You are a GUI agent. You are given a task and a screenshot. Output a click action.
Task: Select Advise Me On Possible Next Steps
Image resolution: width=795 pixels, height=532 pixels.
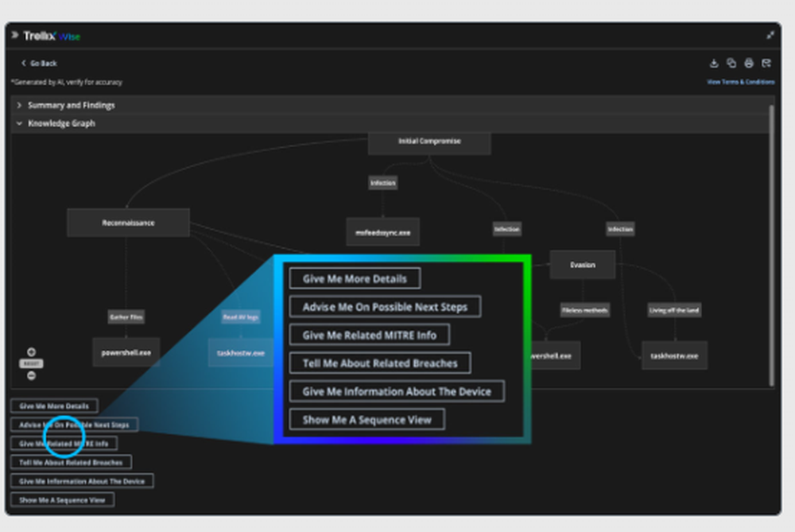coord(74,425)
